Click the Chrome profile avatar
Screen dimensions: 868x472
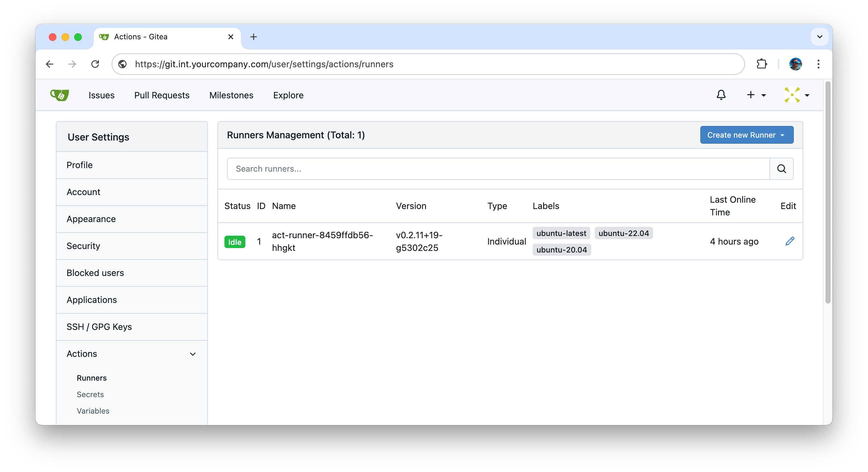point(795,64)
